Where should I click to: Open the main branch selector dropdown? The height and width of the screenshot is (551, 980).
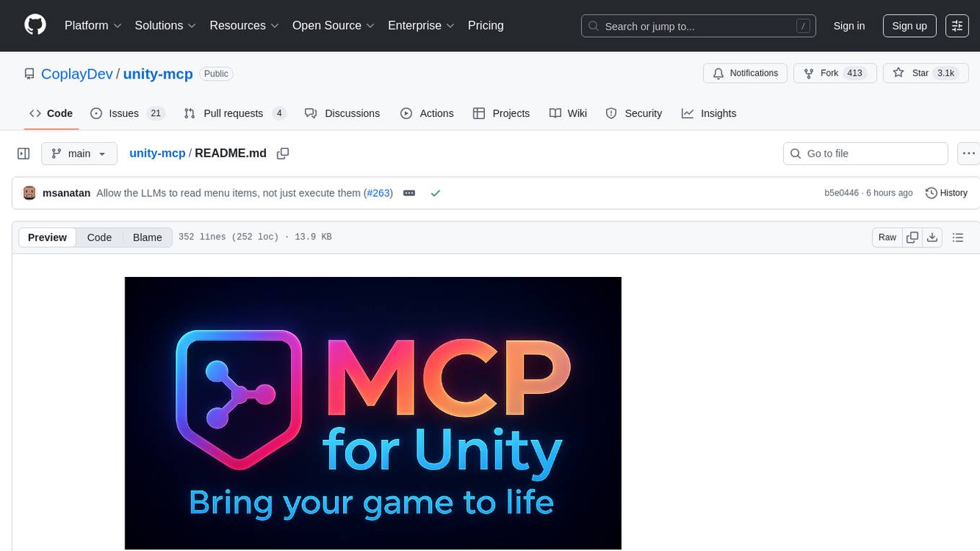(79, 154)
